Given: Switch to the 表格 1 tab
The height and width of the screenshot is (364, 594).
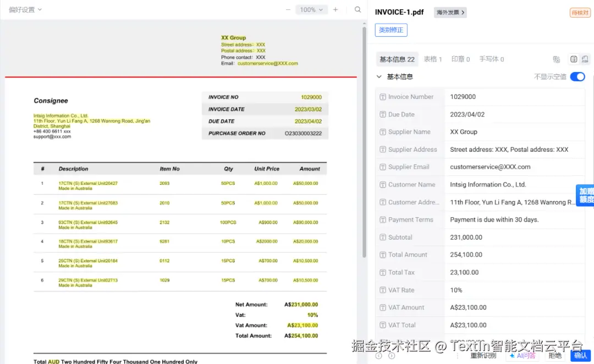Looking at the screenshot, I should [x=433, y=59].
